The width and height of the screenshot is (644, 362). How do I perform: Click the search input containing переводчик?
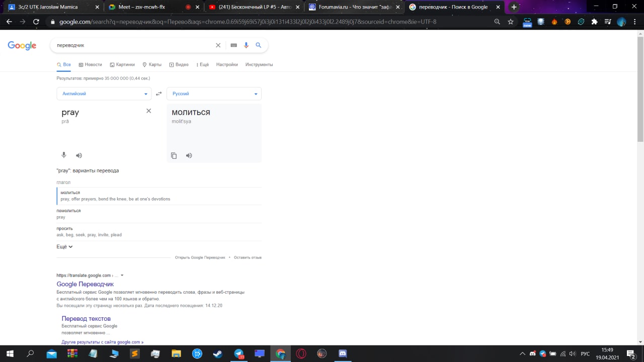click(132, 45)
